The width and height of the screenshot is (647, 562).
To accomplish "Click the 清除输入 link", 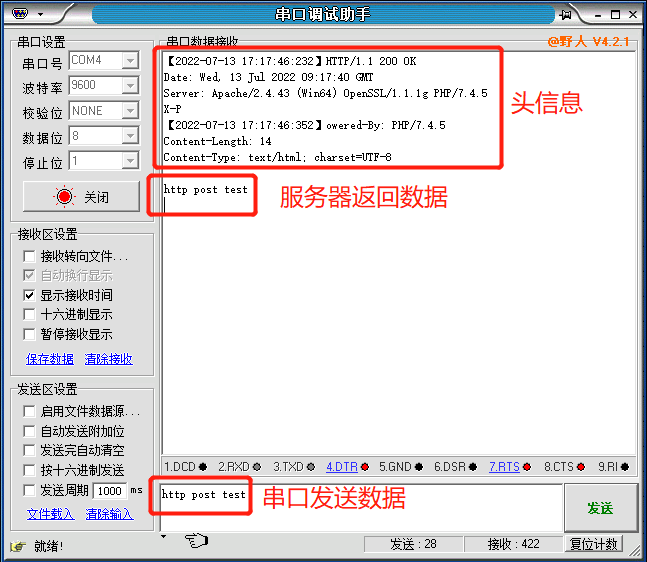I will [x=109, y=514].
